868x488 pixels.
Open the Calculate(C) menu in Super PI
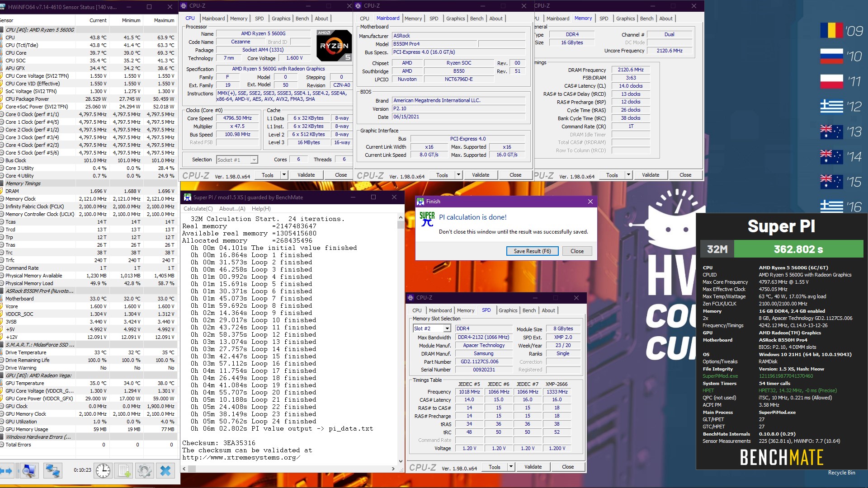(x=198, y=208)
